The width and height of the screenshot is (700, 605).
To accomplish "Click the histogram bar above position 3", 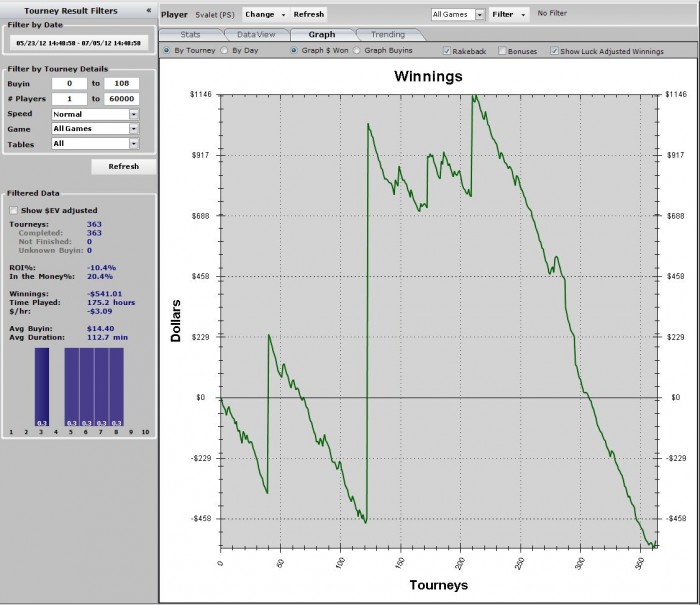I will (x=42, y=387).
